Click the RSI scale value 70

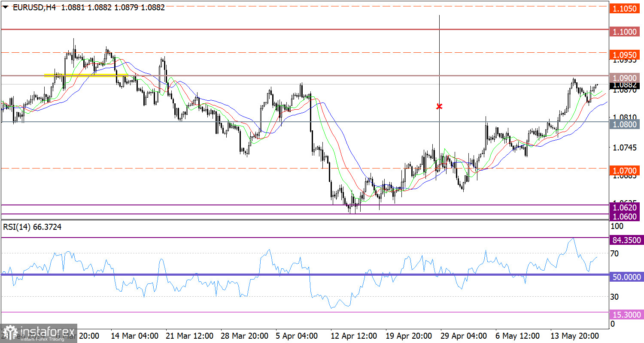(x=615, y=254)
